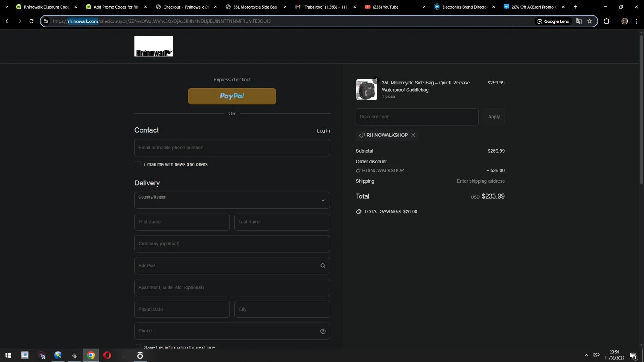Toggle Save this information for next time

pos(138,347)
